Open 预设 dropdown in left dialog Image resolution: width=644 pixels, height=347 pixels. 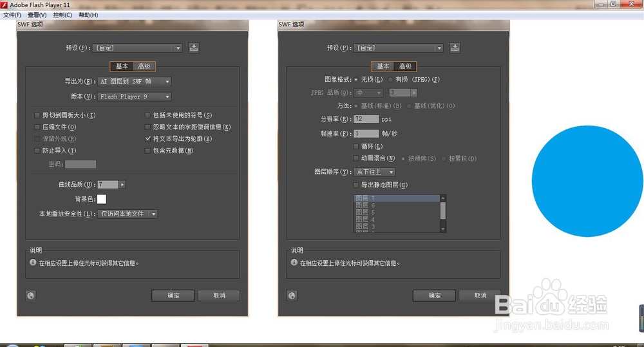(x=137, y=48)
